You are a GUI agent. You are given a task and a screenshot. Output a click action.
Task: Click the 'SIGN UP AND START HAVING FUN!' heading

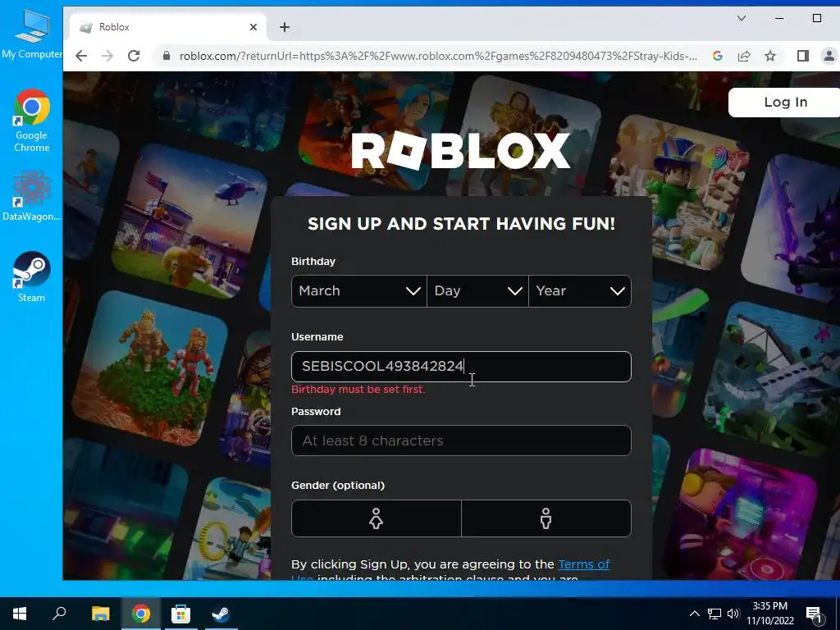[461, 223]
